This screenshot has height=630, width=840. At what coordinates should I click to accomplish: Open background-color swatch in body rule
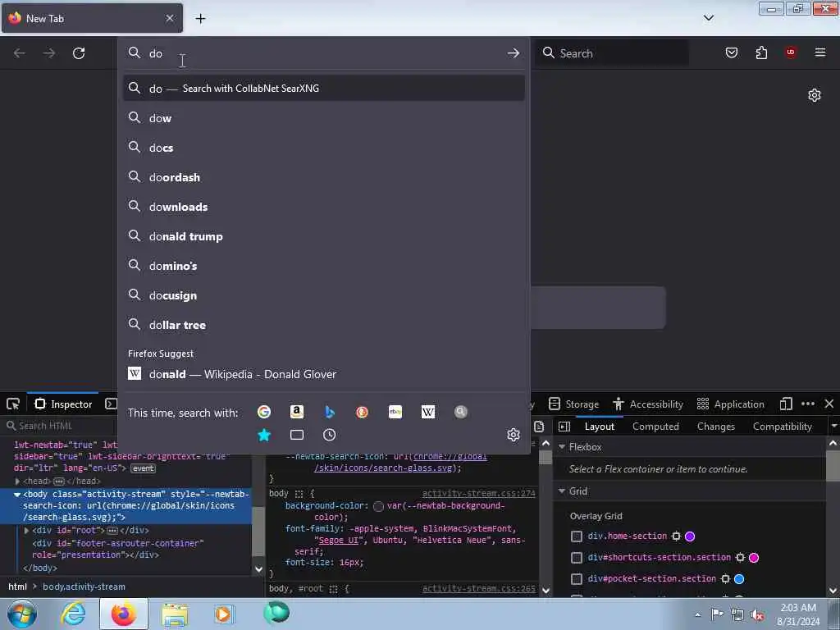(x=378, y=506)
